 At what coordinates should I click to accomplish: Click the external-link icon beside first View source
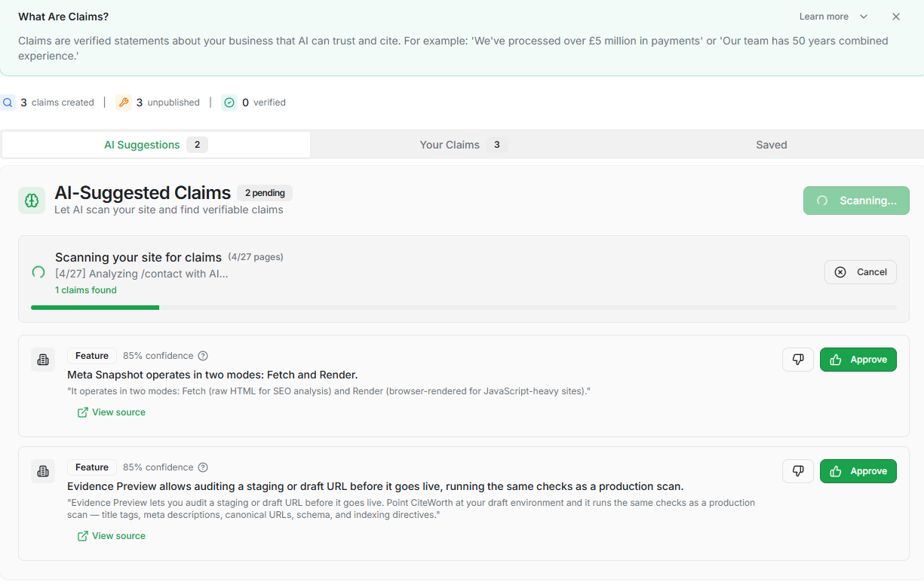coord(82,412)
